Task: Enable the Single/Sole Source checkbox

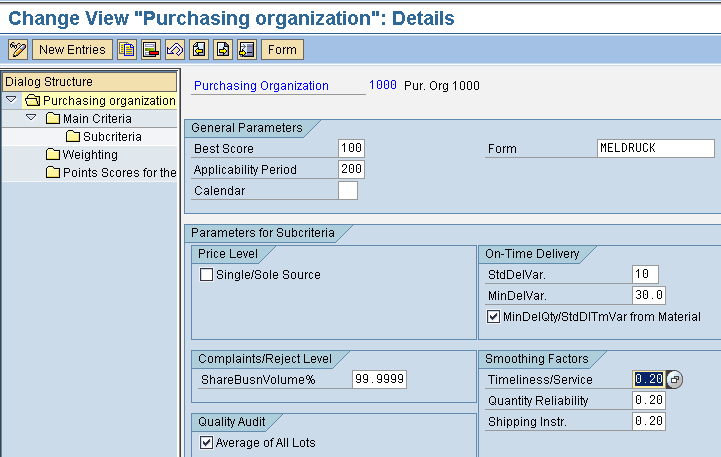Action: click(x=206, y=275)
